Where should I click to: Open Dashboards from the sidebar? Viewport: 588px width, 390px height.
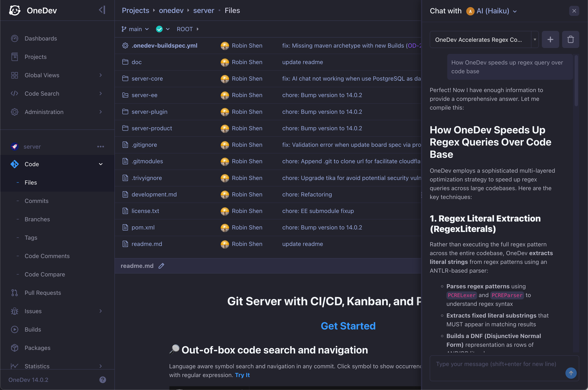41,38
